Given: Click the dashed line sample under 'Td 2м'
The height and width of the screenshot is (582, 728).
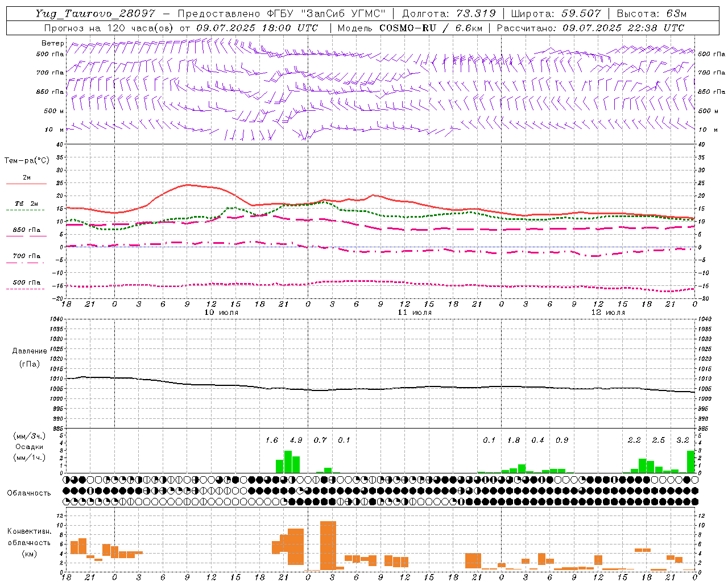Looking at the screenshot, I should [x=26, y=210].
